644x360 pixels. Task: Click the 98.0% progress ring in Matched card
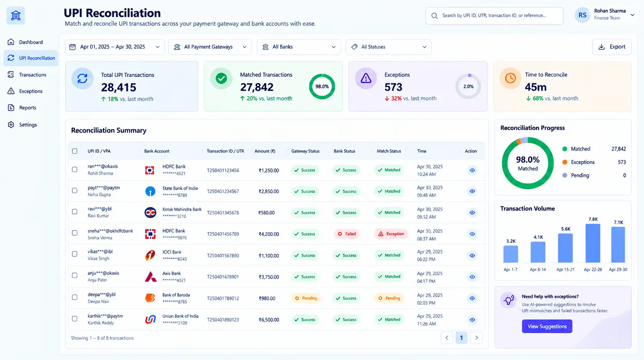(x=322, y=86)
